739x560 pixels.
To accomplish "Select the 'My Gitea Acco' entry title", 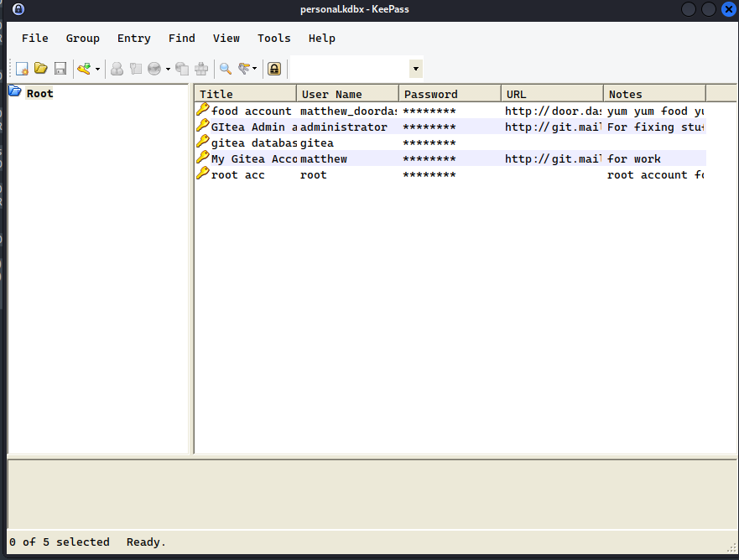I will point(254,159).
